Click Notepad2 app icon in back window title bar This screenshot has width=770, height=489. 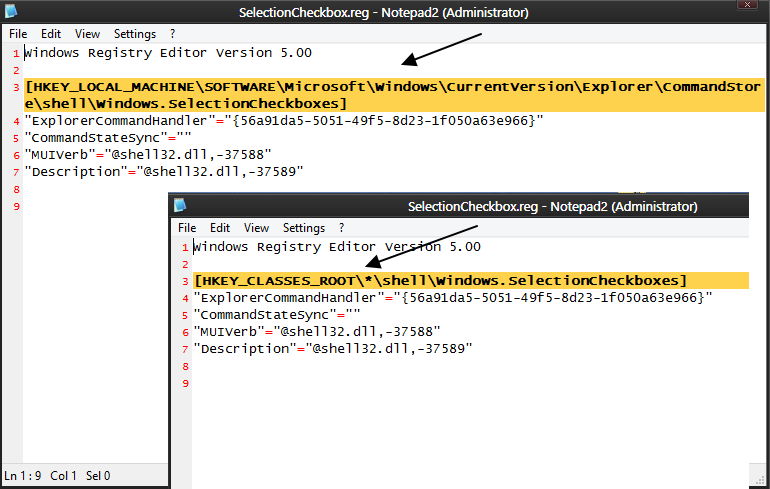11,11
